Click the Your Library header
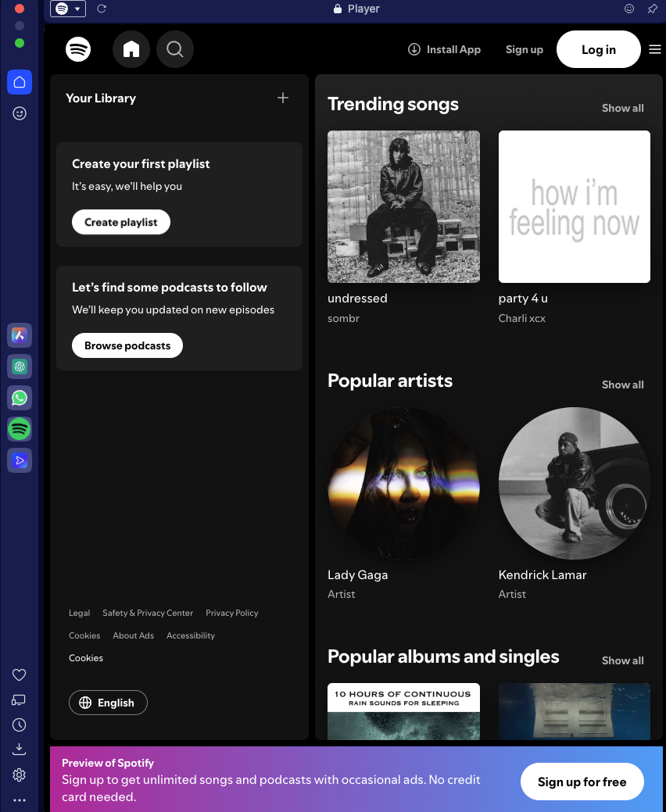Screen dimensions: 666x812 pos(101,98)
